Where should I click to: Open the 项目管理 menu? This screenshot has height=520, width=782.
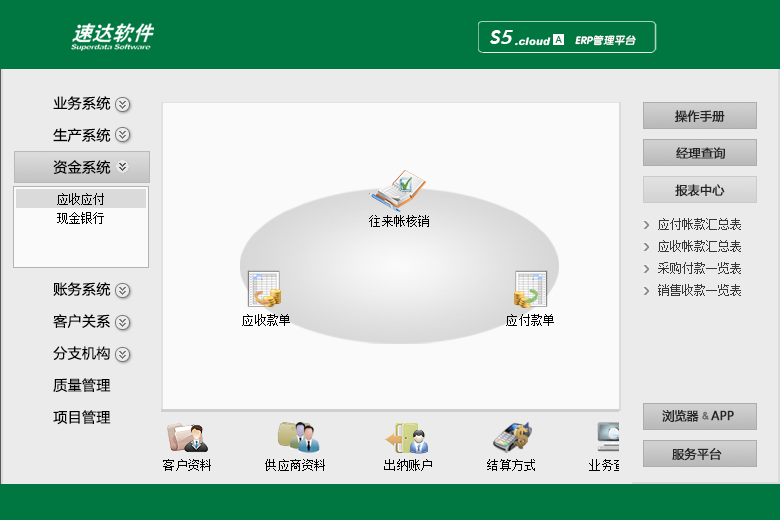pyautogui.click(x=82, y=417)
